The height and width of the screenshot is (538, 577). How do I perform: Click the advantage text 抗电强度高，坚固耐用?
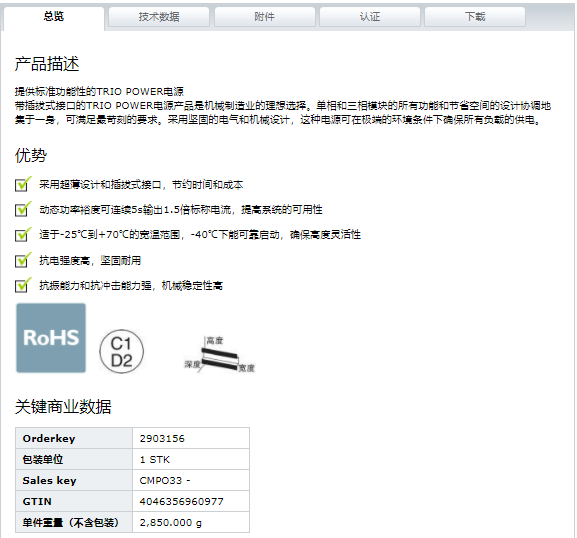(90, 261)
